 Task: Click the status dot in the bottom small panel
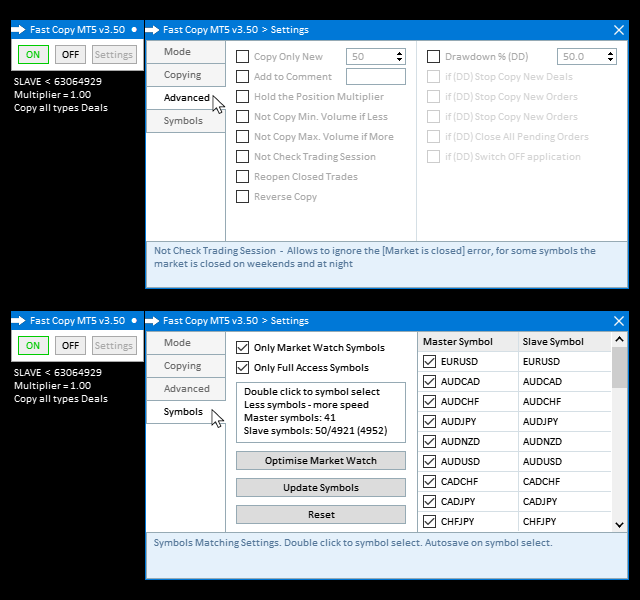[x=134, y=321]
